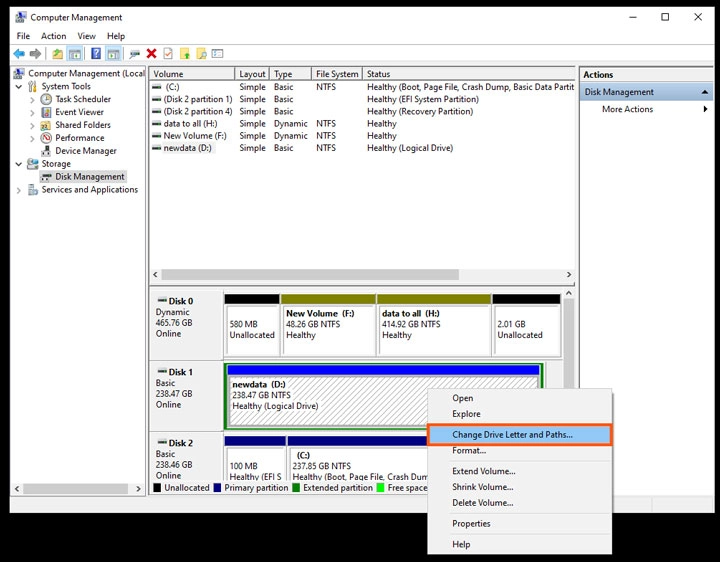Choose Change Drive Letter and Paths
Image resolution: width=720 pixels, height=562 pixels.
(x=512, y=435)
